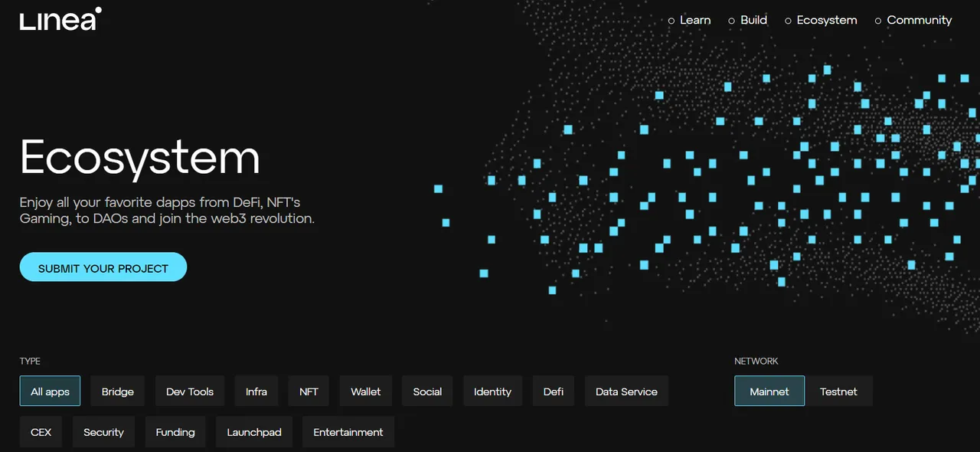Filter by Wallet type
Screen dimensions: 980x452
point(366,391)
